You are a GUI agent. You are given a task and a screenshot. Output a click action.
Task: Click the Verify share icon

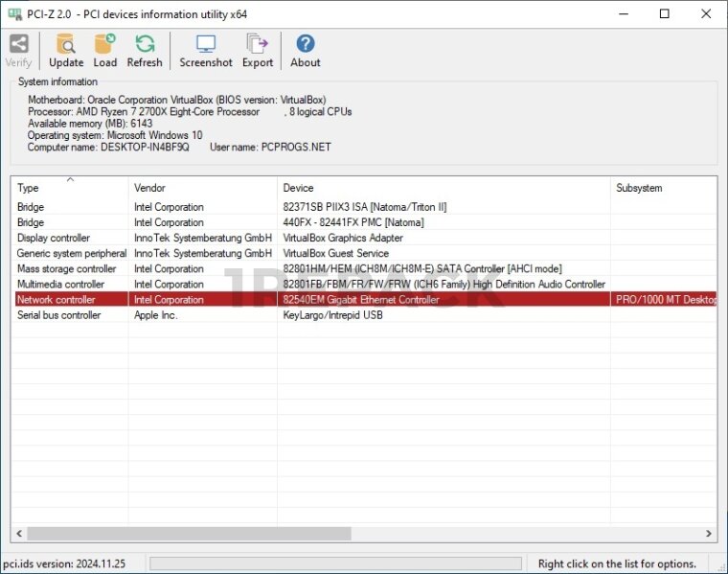pos(18,45)
